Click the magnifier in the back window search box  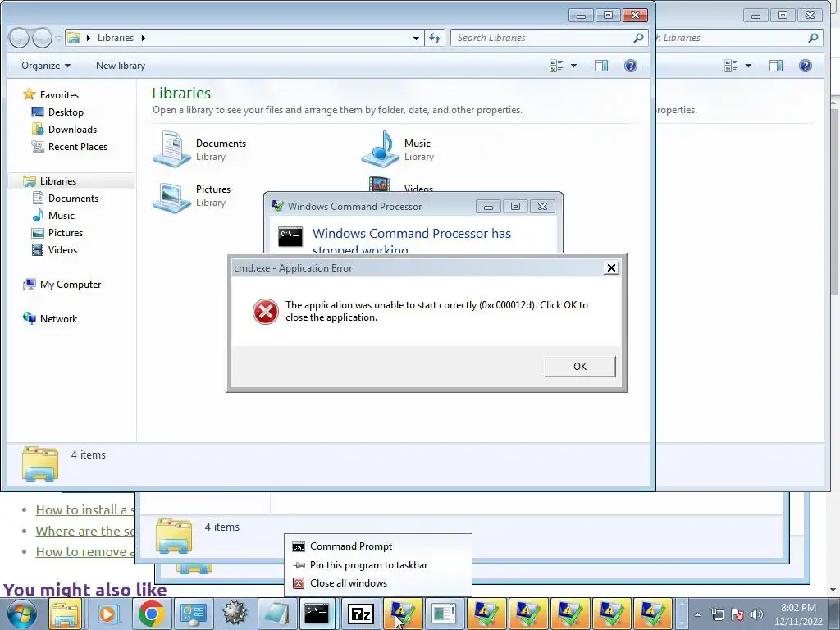[813, 38]
